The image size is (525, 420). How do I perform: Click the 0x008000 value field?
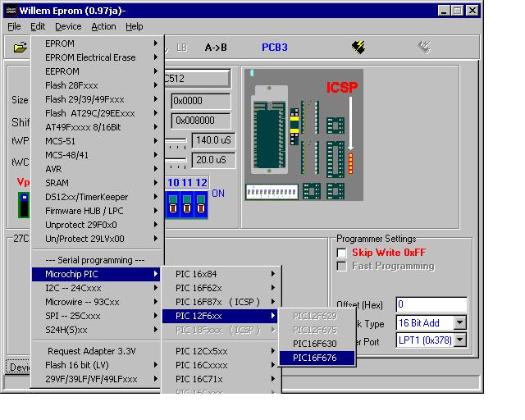coord(201,121)
